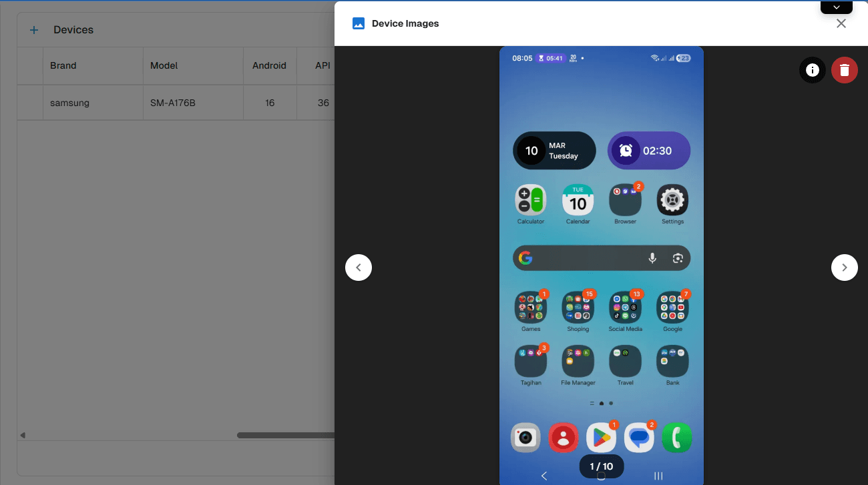The image size is (868, 485).
Task: Show the next device image
Action: (844, 267)
